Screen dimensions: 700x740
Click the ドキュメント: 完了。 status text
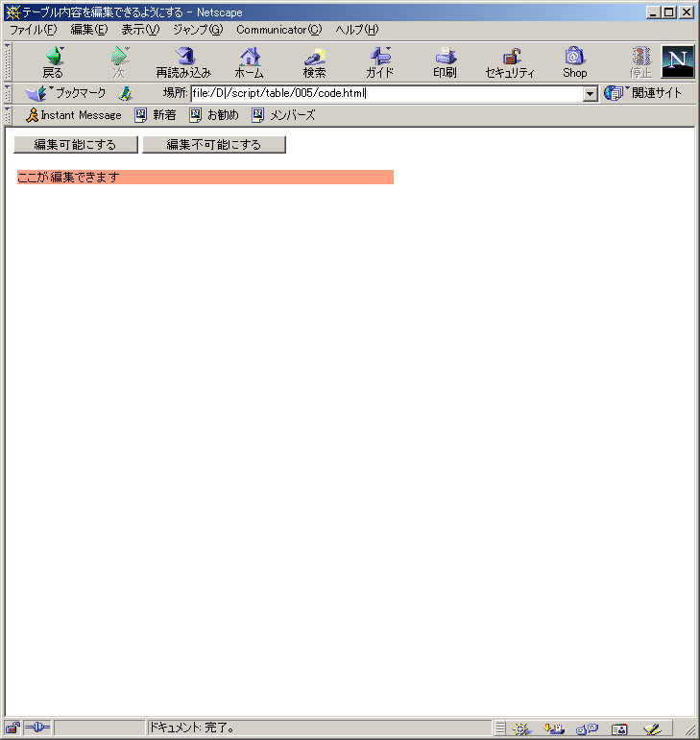click(192, 728)
